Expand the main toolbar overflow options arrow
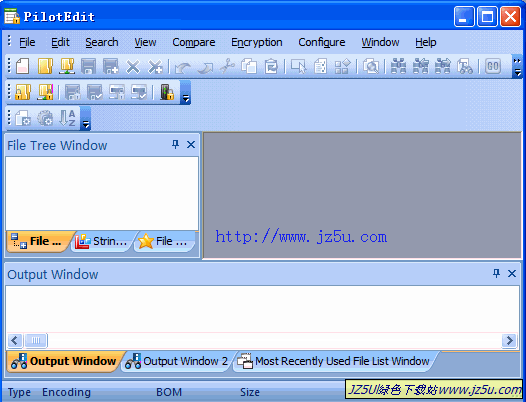Screen dimensions: 526x402 click(517, 66)
